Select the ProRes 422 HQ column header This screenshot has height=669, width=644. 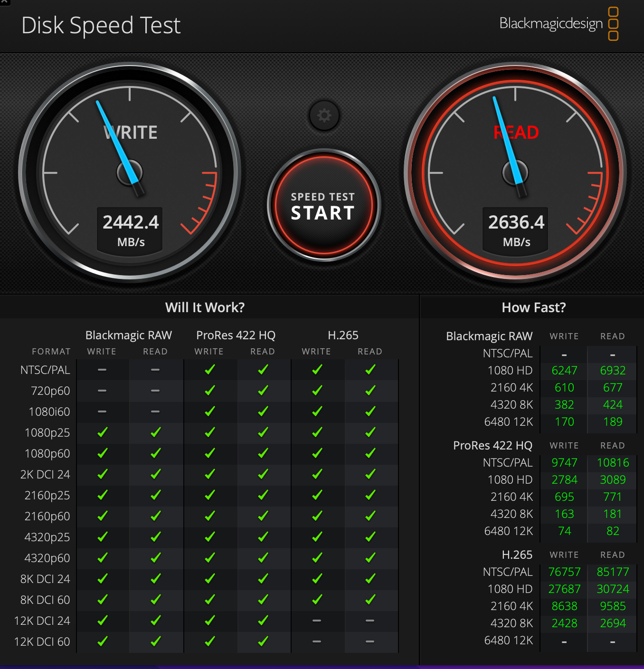(236, 335)
